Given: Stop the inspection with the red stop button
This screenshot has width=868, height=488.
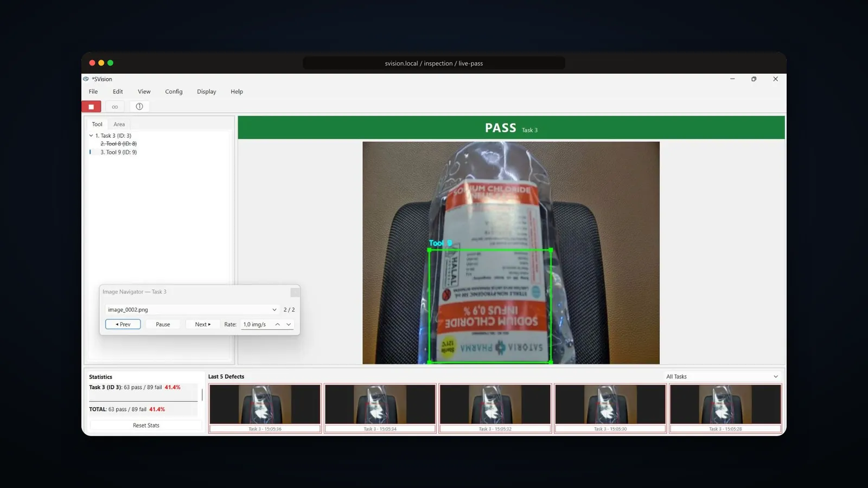Looking at the screenshot, I should pos(91,106).
